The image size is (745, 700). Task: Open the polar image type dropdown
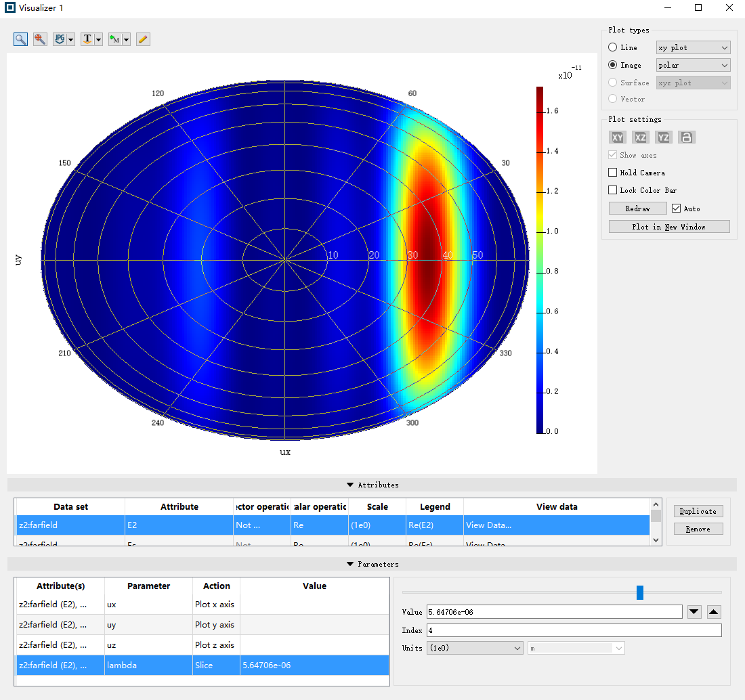693,65
